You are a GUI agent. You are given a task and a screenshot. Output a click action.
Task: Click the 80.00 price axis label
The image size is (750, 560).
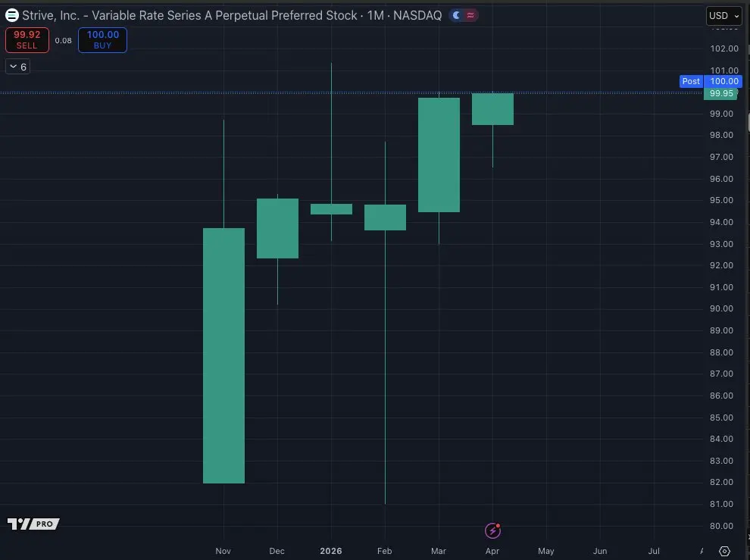721,526
